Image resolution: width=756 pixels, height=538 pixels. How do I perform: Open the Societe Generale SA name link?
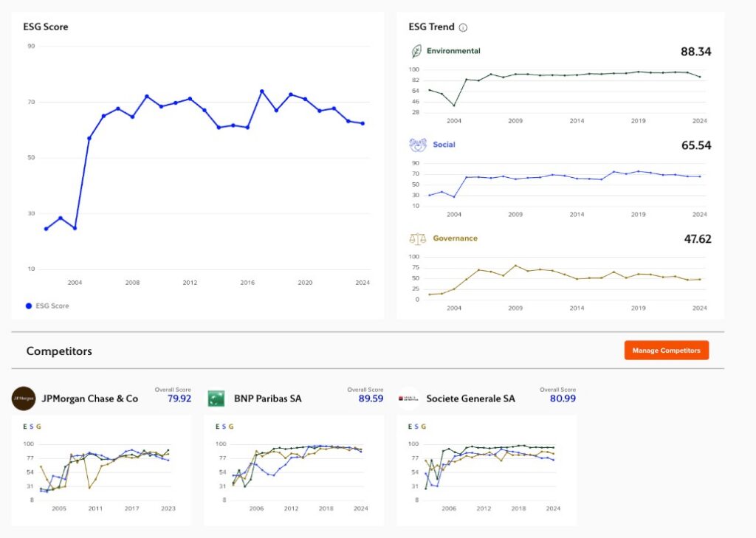pos(470,399)
